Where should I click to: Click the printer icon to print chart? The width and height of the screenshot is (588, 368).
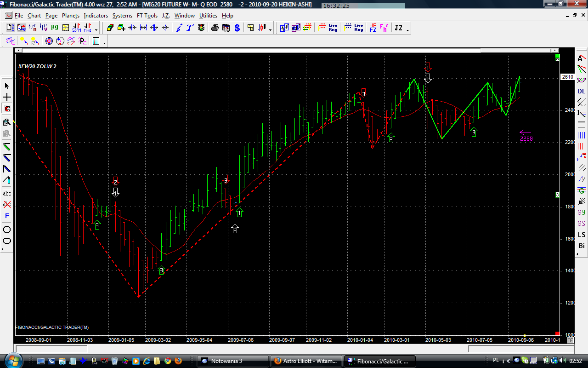tap(215, 28)
